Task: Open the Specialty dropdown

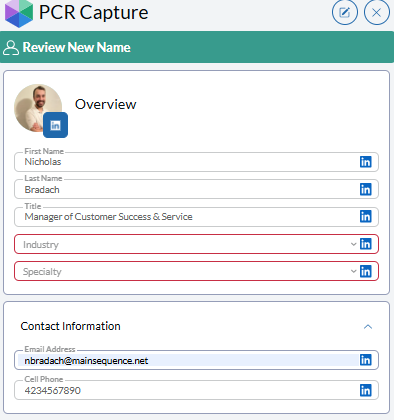Action: (187, 272)
